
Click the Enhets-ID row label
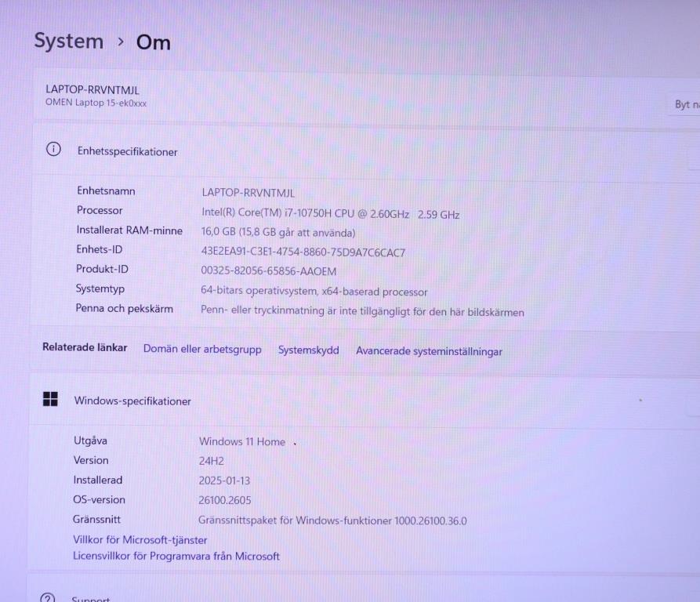click(100, 249)
